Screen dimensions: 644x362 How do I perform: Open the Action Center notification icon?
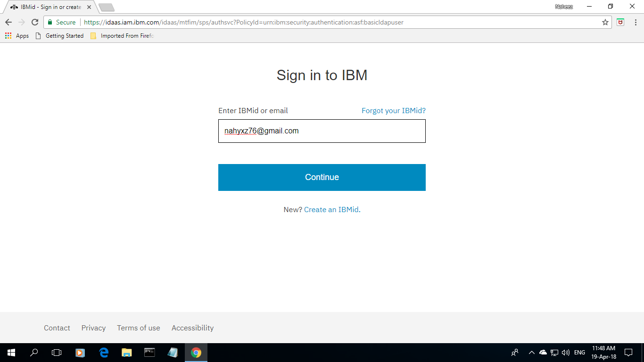pyautogui.click(x=628, y=352)
